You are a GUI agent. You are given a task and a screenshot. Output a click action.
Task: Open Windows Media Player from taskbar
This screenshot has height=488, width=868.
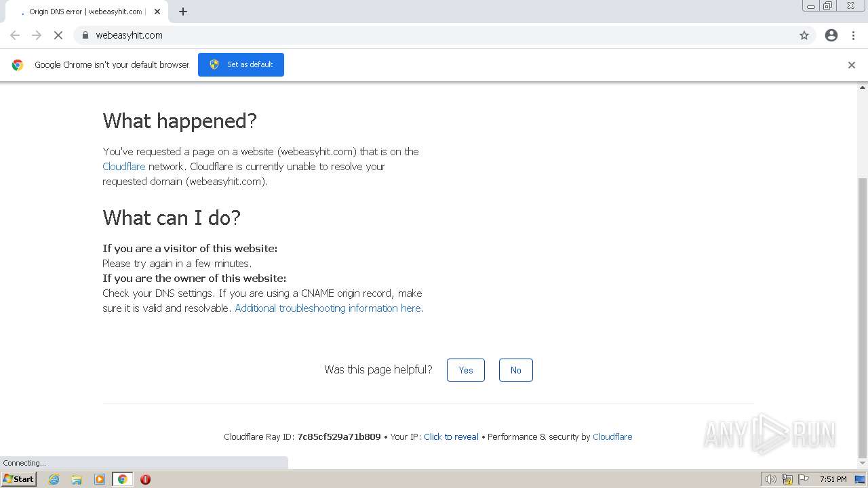click(100, 479)
